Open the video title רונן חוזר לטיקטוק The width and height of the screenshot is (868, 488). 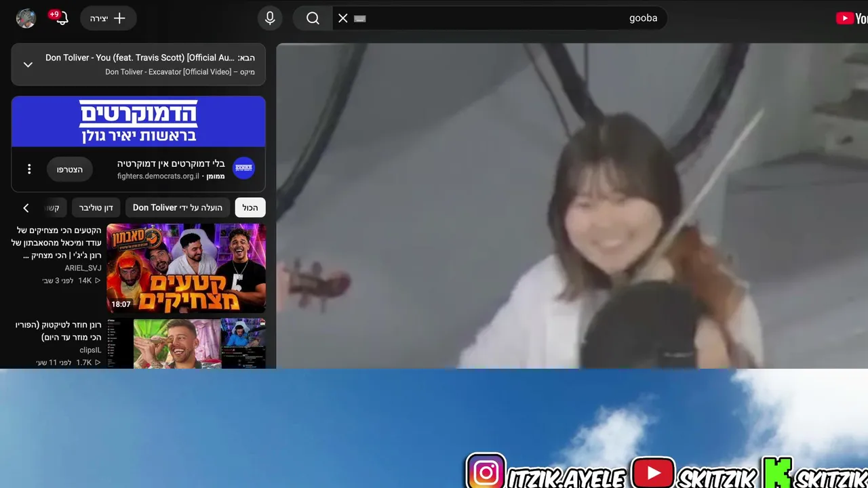point(58,331)
